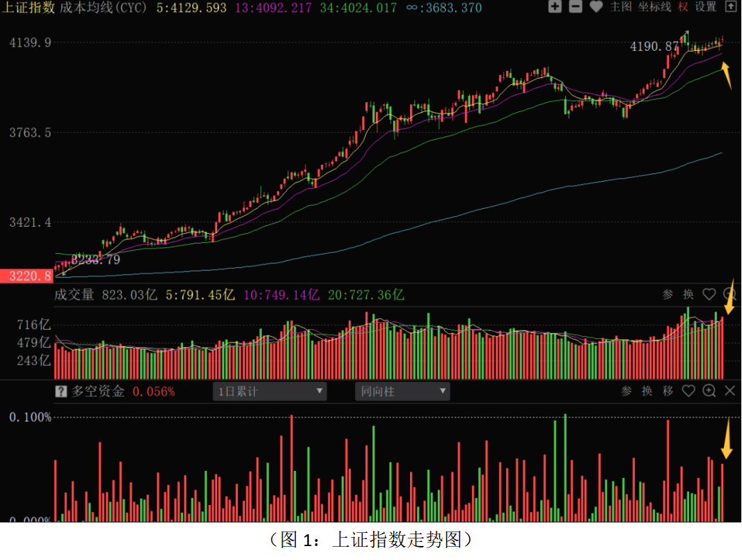Click the plus zoom-in icon in main chart header
Image resolution: width=742 pixels, height=560 pixels.
pos(554,7)
